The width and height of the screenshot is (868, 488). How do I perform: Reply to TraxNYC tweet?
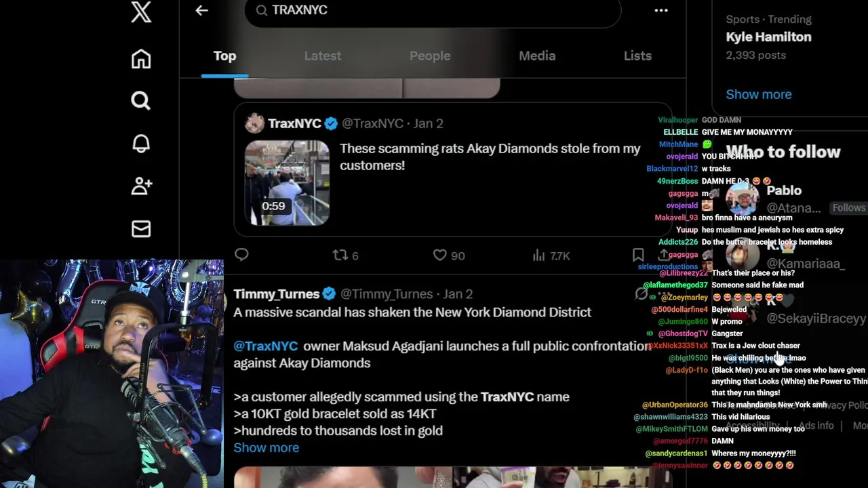coord(241,255)
